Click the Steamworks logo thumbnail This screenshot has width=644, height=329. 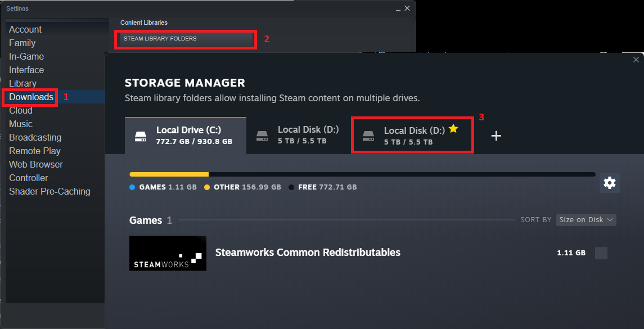click(168, 253)
